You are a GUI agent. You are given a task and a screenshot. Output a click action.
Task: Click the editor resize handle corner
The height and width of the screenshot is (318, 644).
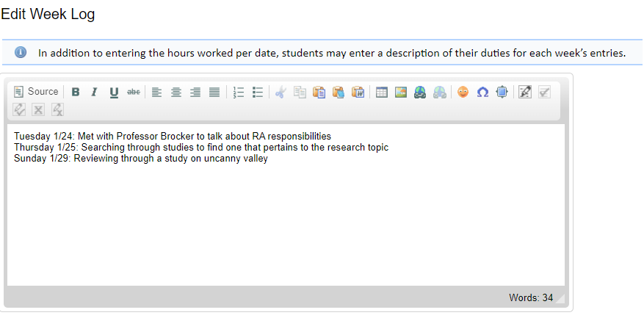[560, 299]
